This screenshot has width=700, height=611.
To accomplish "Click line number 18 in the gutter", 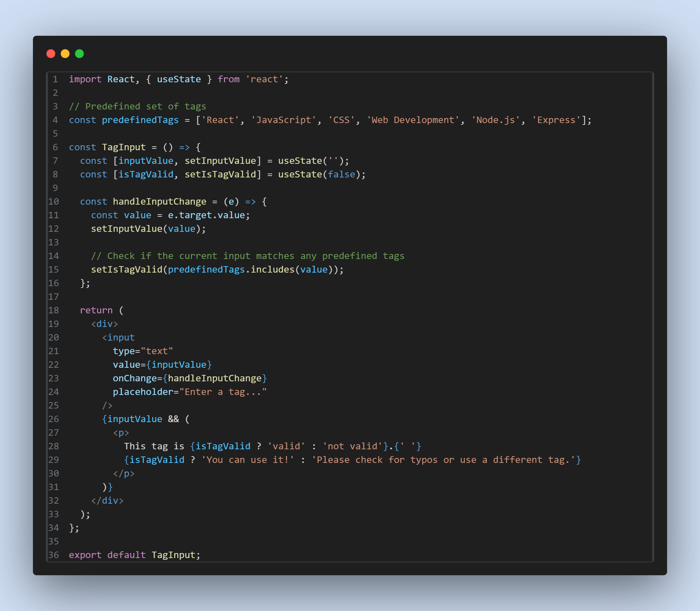I will point(54,311).
